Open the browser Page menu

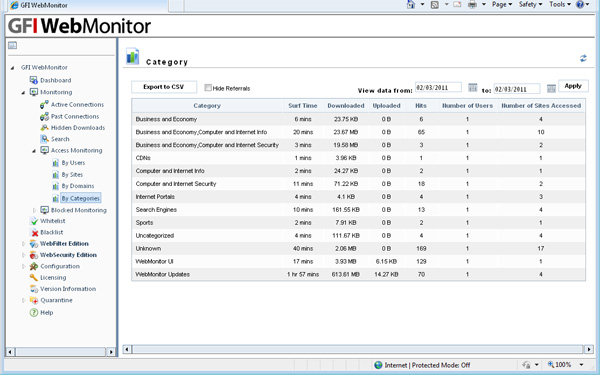click(502, 4)
